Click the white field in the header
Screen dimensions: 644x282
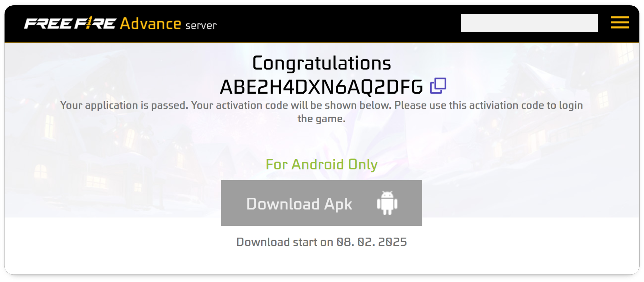point(529,23)
